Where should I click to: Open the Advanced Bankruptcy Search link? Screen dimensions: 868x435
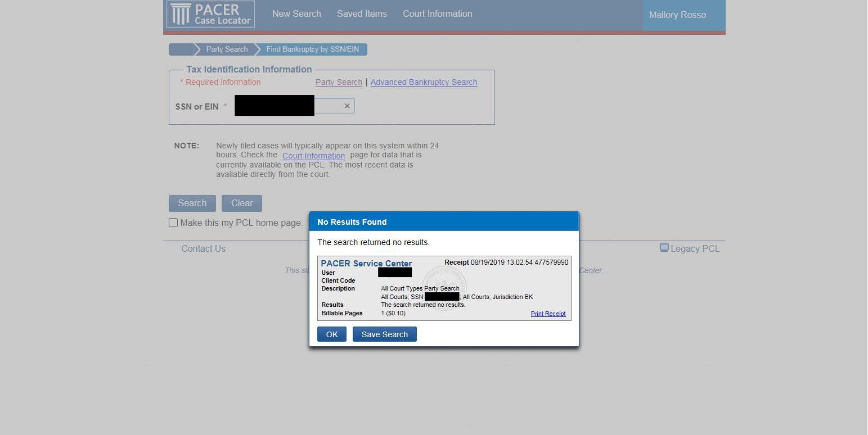[424, 82]
